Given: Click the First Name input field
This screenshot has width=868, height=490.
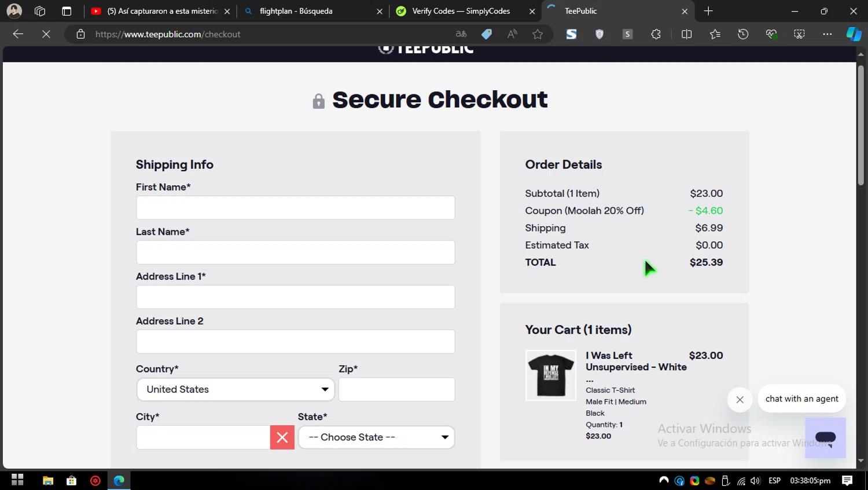Looking at the screenshot, I should (x=296, y=208).
